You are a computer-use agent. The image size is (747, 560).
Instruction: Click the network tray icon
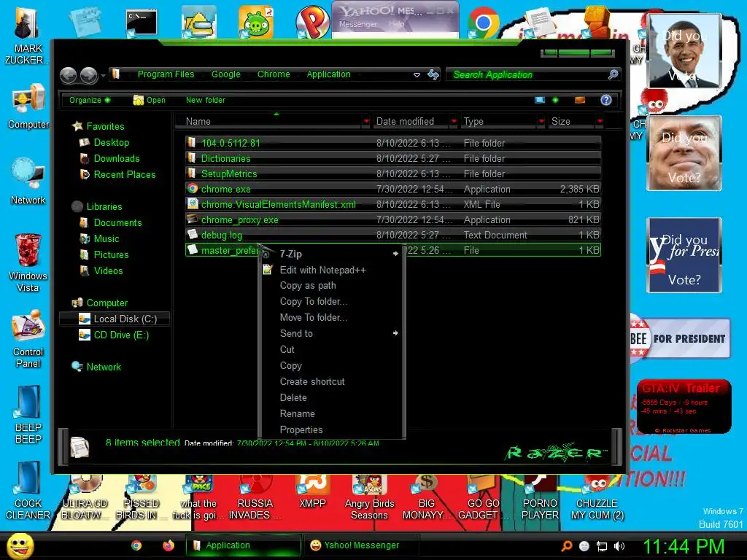point(602,546)
